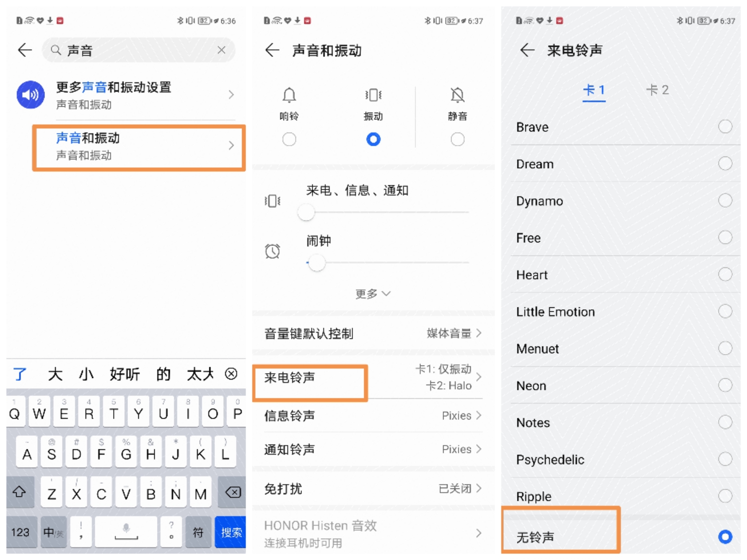
Task: Select the 响铃 radio button
Action: pyautogui.click(x=289, y=139)
